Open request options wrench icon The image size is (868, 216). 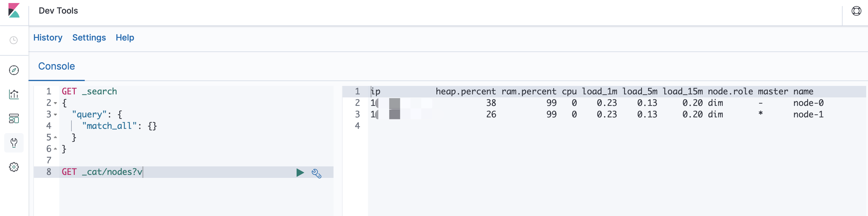click(x=316, y=173)
